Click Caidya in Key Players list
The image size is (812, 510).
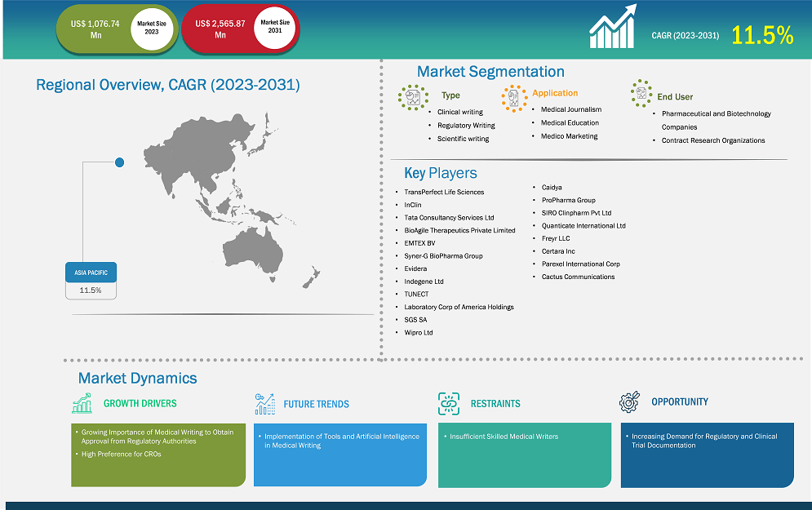point(552,188)
